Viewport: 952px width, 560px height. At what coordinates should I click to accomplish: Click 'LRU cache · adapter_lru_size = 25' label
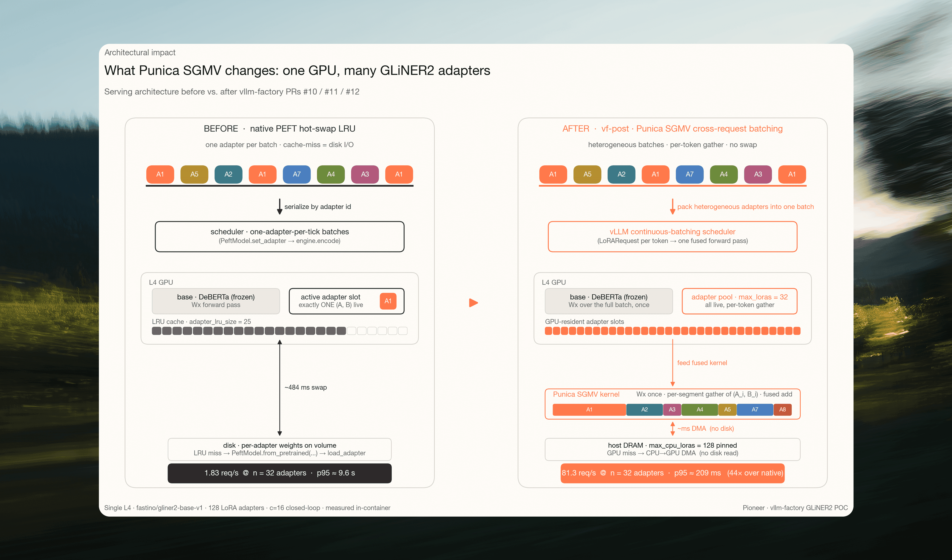(201, 322)
